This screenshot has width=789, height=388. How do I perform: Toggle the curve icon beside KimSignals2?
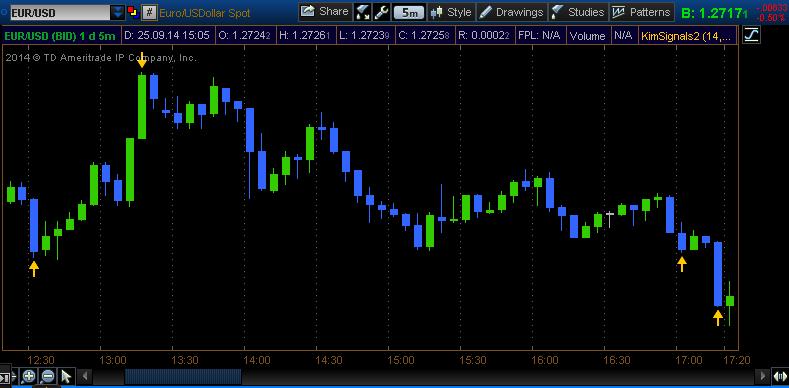click(x=751, y=35)
